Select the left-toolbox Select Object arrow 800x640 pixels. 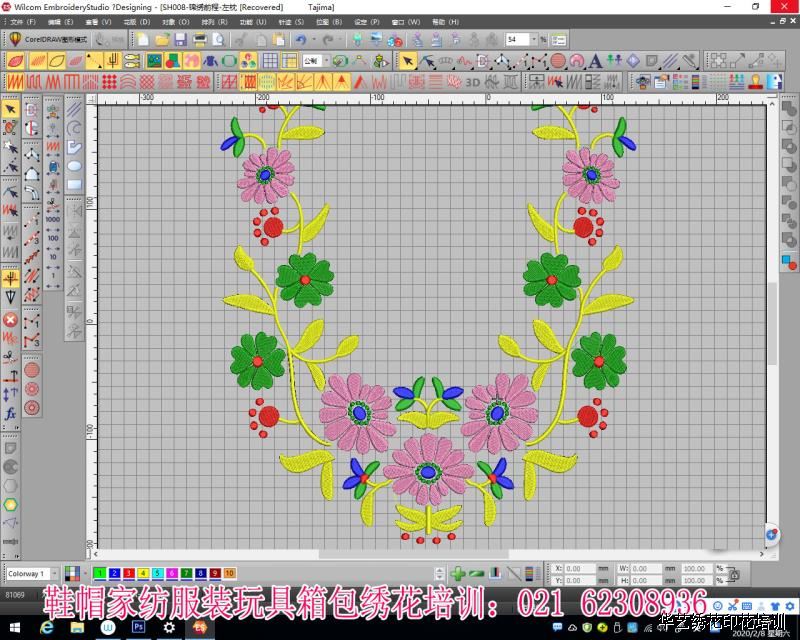[11, 109]
